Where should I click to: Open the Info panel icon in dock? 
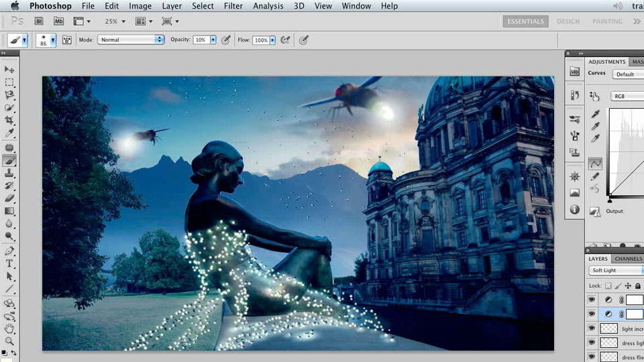(575, 209)
